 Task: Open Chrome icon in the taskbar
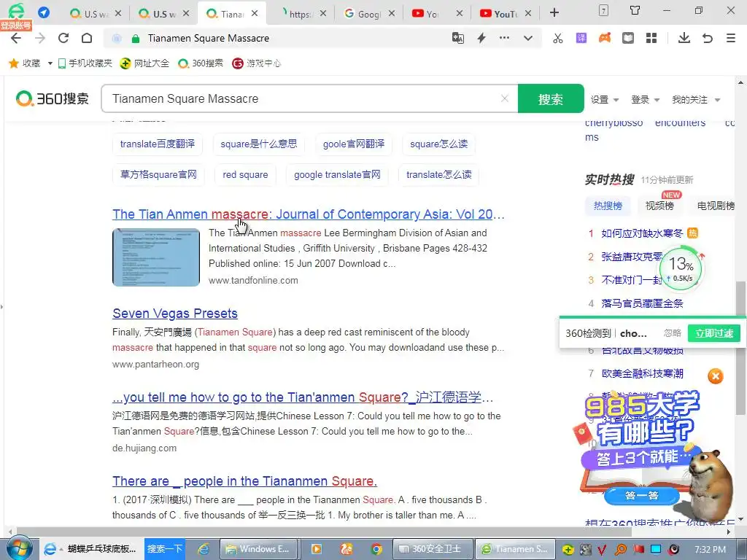(376, 549)
